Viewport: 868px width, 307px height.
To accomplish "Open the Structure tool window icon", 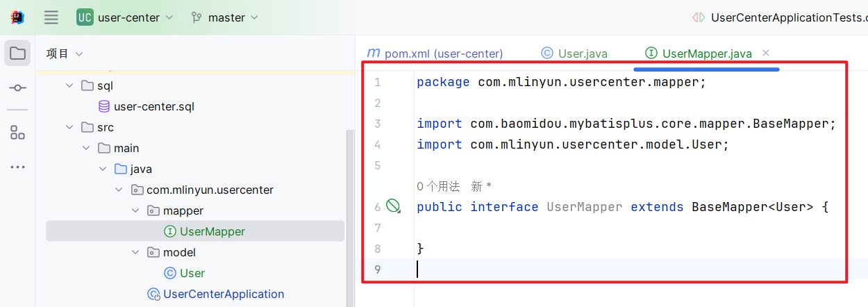I will (x=17, y=133).
